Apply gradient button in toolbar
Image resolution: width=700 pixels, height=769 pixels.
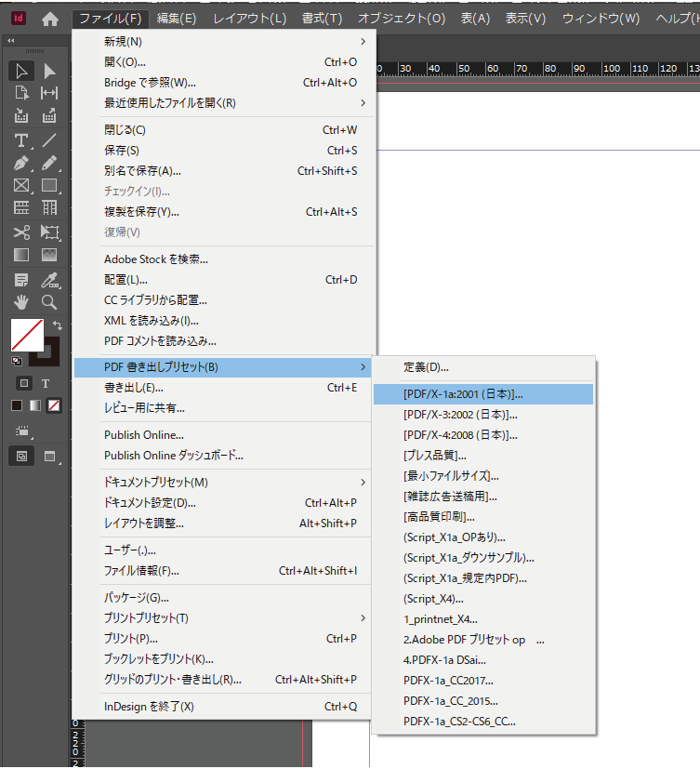(x=35, y=405)
